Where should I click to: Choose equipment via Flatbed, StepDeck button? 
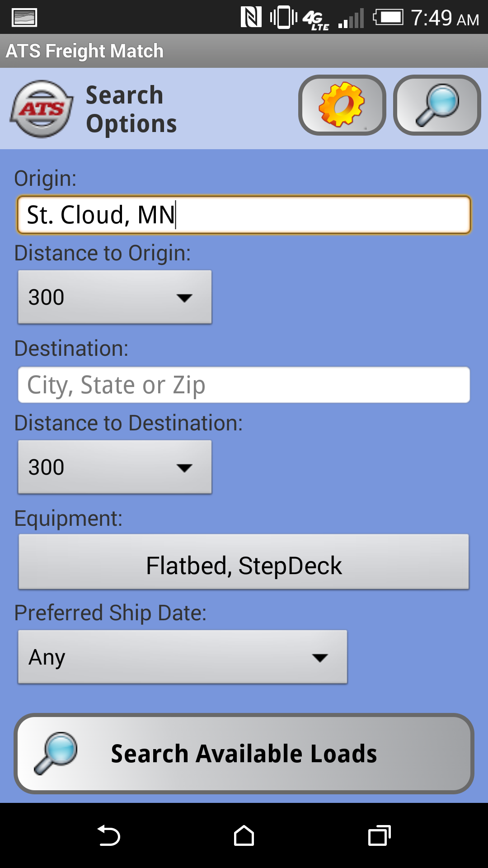[244, 562]
